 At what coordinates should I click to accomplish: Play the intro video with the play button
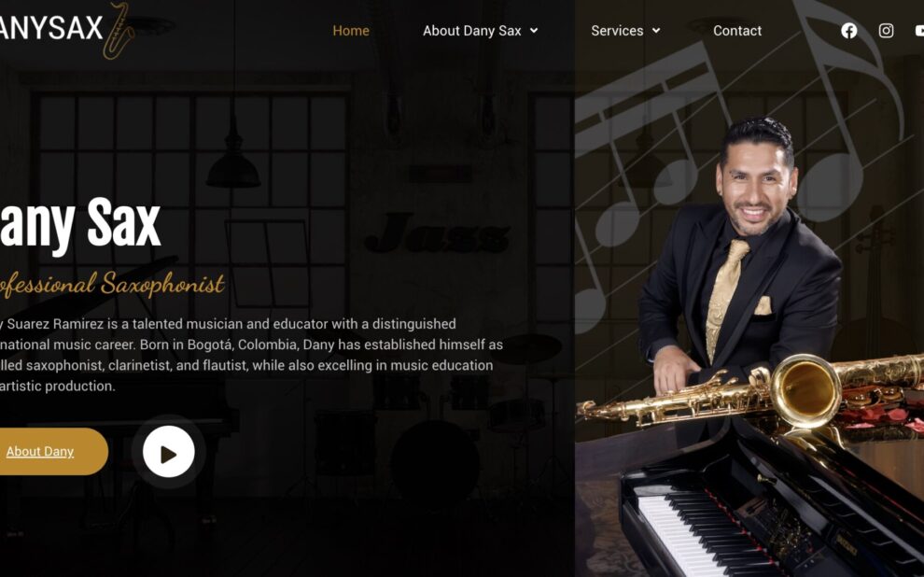pos(169,452)
